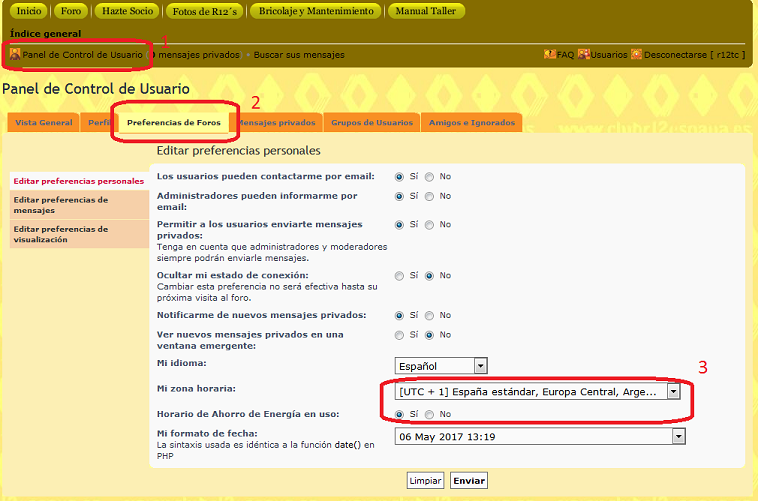Open the Manual Taller menu button
Viewport: 758px width, 501px height.
427,11
